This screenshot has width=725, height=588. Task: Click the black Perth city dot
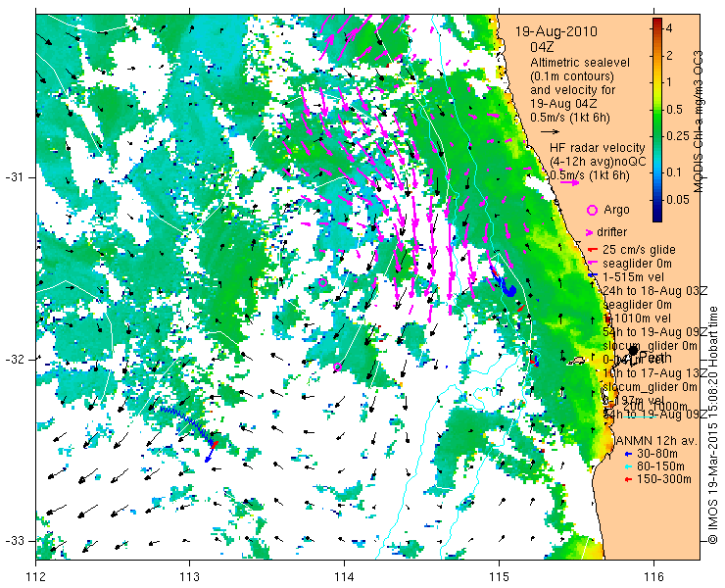click(634, 351)
